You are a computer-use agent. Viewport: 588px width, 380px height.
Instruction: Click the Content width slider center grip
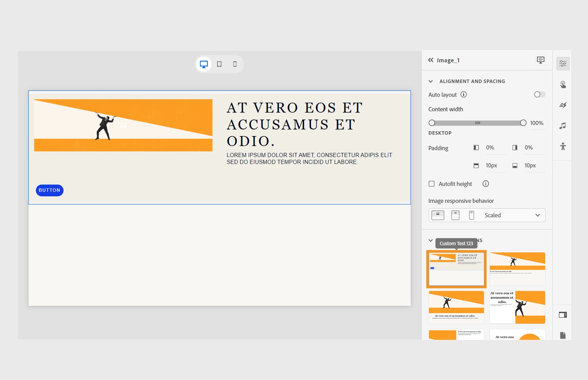pos(477,123)
